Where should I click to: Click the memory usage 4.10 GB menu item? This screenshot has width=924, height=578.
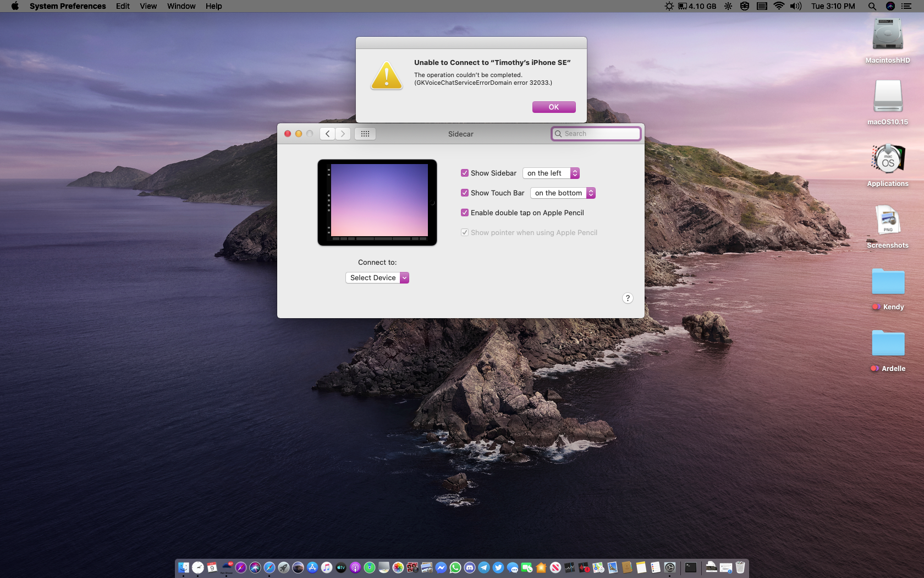point(697,6)
